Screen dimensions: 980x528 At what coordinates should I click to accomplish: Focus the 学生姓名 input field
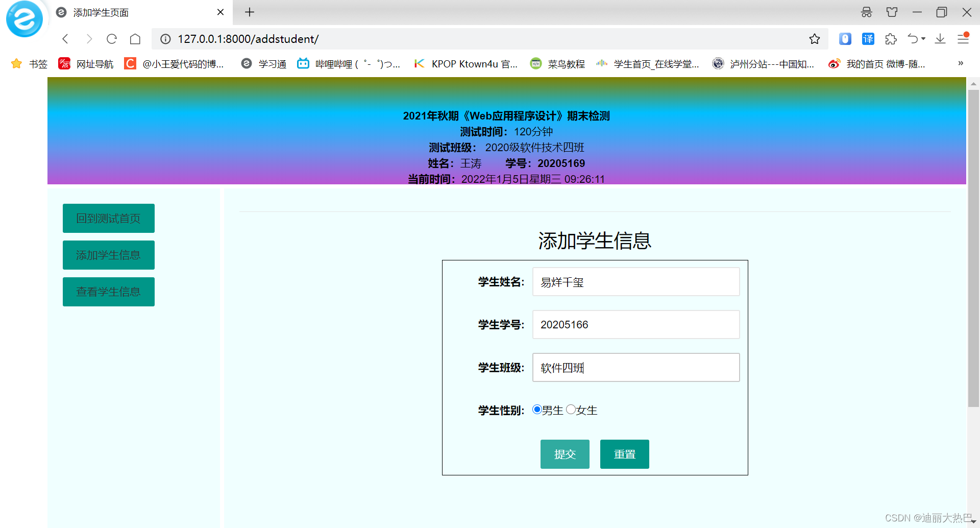pyautogui.click(x=636, y=281)
